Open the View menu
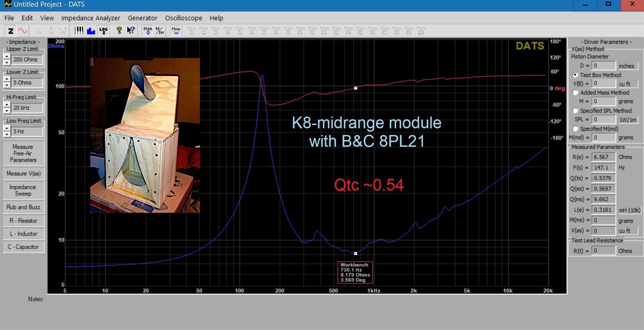The width and height of the screenshot is (644, 330). (x=47, y=18)
